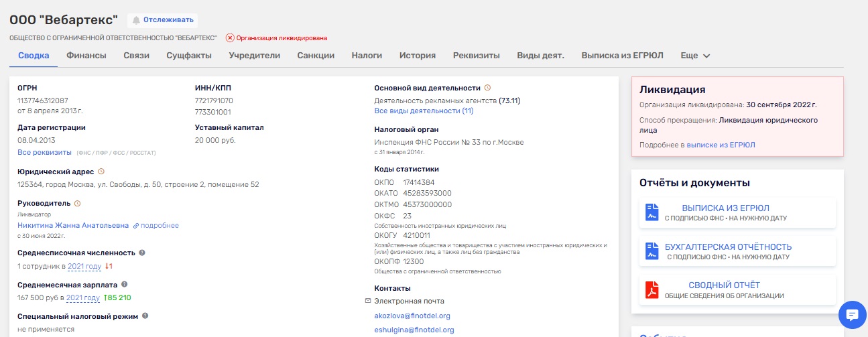This screenshot has height=337, width=868.
Task: Click clock history icon beside Руководитель
Action: point(77,203)
